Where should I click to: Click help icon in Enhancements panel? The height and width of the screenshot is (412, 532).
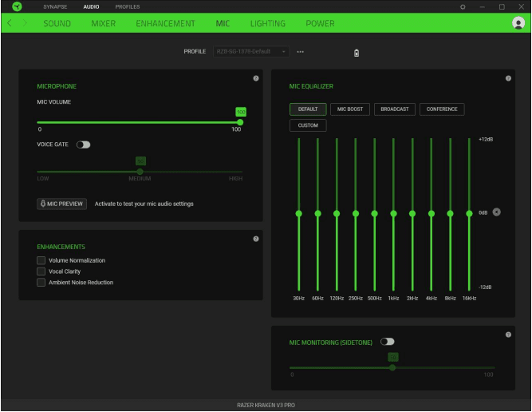point(255,239)
